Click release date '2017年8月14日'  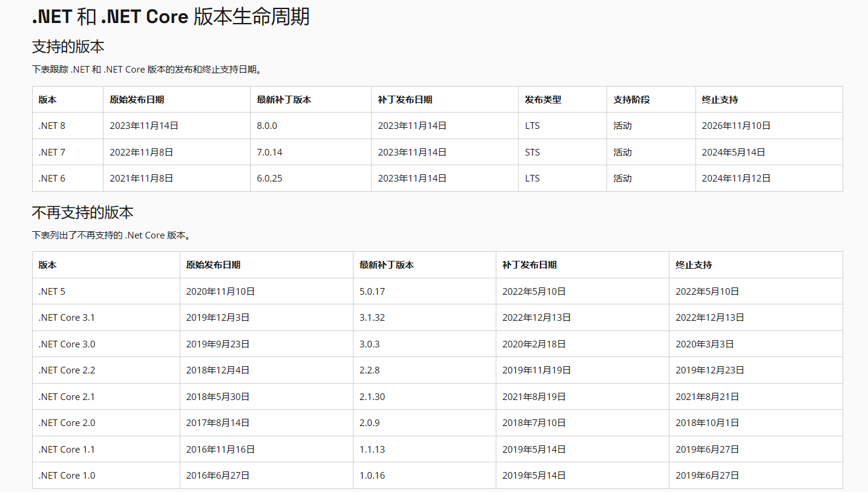click(218, 422)
